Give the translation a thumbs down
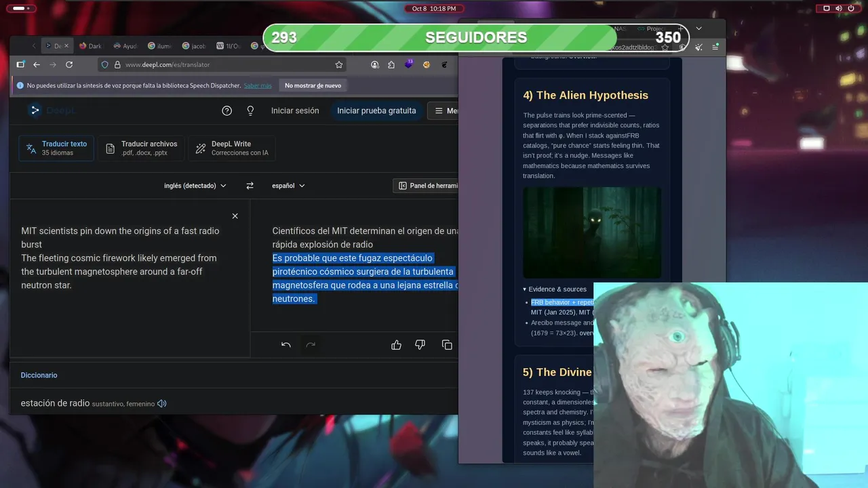The height and width of the screenshot is (488, 868). tap(420, 345)
